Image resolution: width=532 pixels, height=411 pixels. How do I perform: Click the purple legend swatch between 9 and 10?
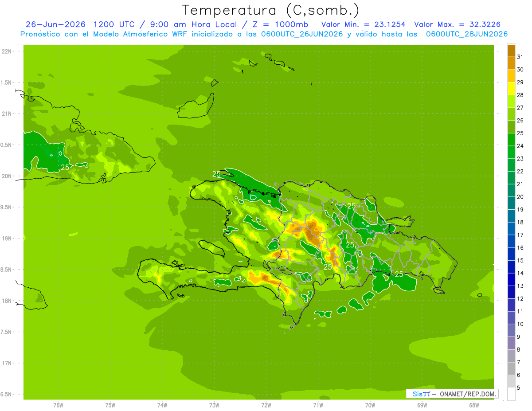point(511,330)
